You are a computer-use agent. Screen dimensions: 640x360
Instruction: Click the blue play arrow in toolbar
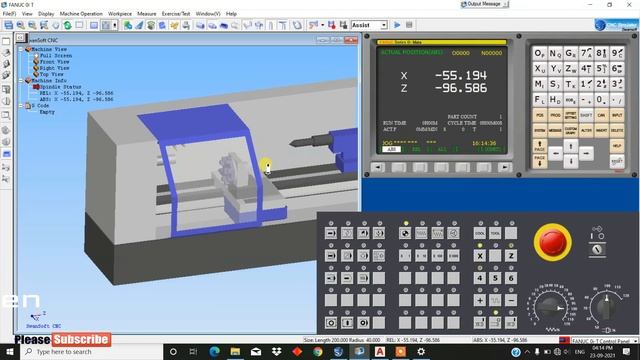coord(397,25)
